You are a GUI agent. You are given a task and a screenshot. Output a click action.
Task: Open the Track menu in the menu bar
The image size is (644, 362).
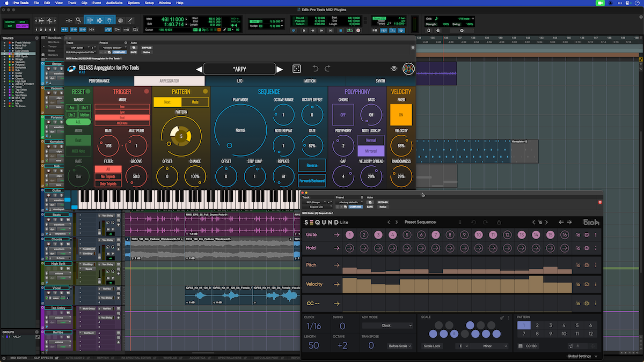click(x=72, y=3)
